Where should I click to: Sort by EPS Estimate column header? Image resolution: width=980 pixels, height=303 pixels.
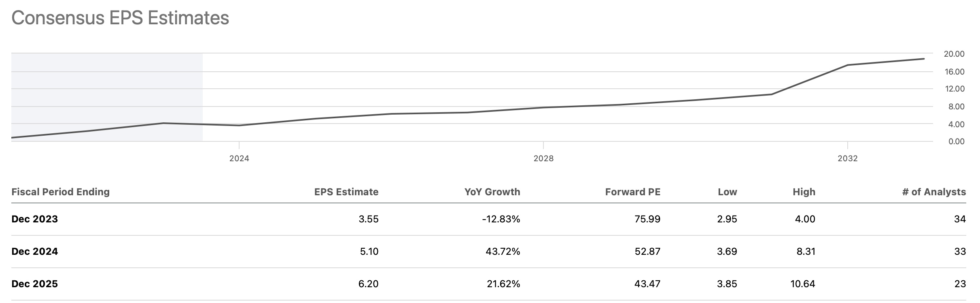coord(346,192)
